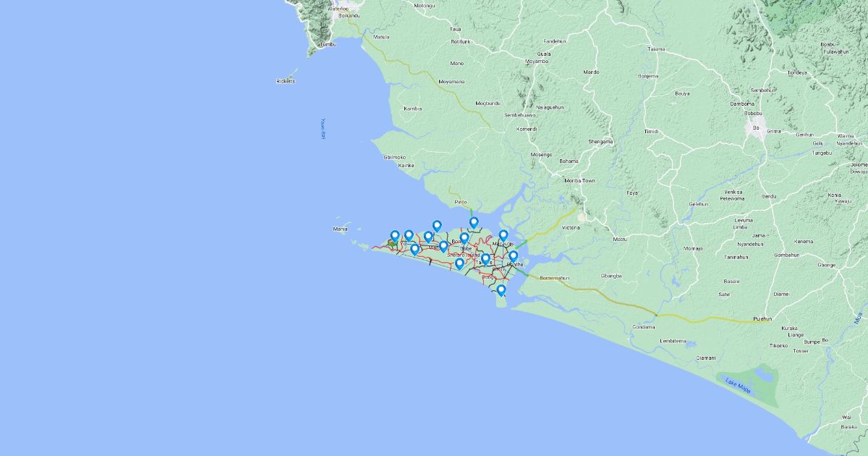Screen dimensions: 868x456
Task: Click the Moriba Town place label
Action: pyautogui.click(x=579, y=180)
